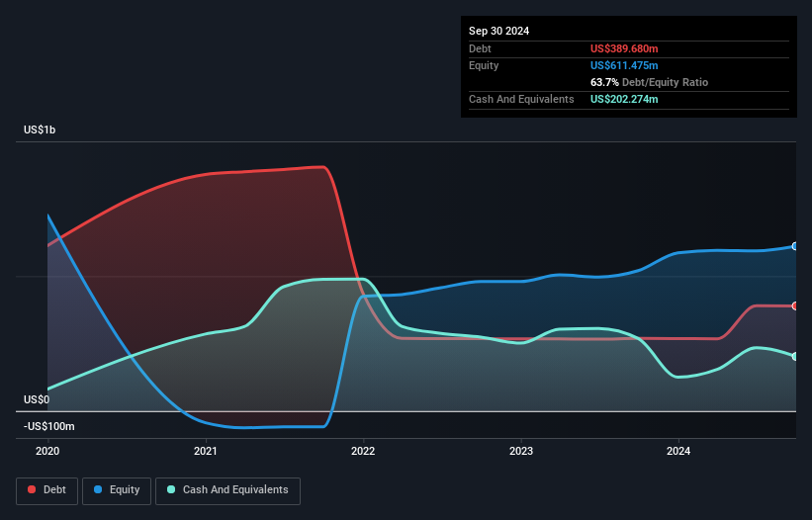
Task: Click the -US$100m y-axis label
Action: click(49, 426)
